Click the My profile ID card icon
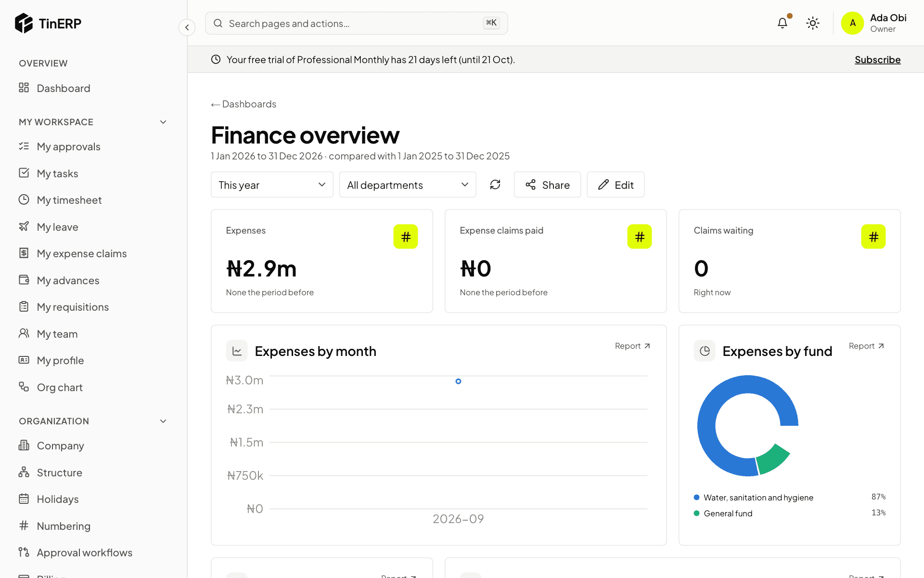Viewport: 924px width, 578px height. 24,360
